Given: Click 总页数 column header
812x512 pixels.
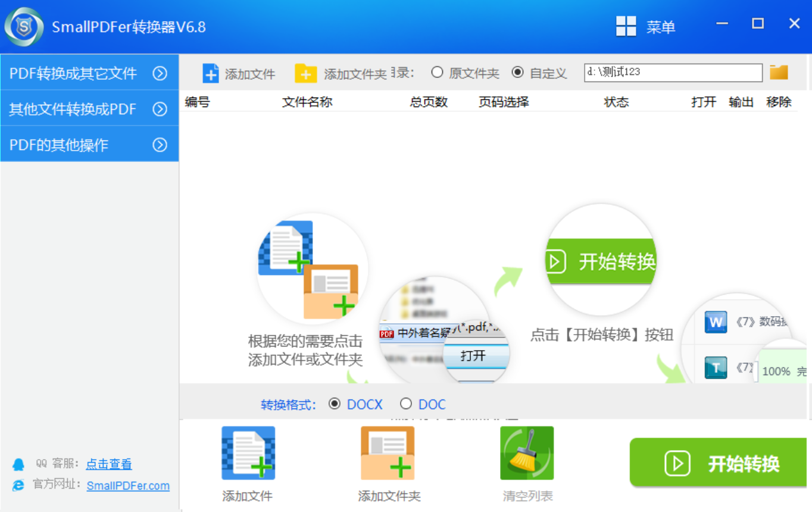Looking at the screenshot, I should point(429,102).
